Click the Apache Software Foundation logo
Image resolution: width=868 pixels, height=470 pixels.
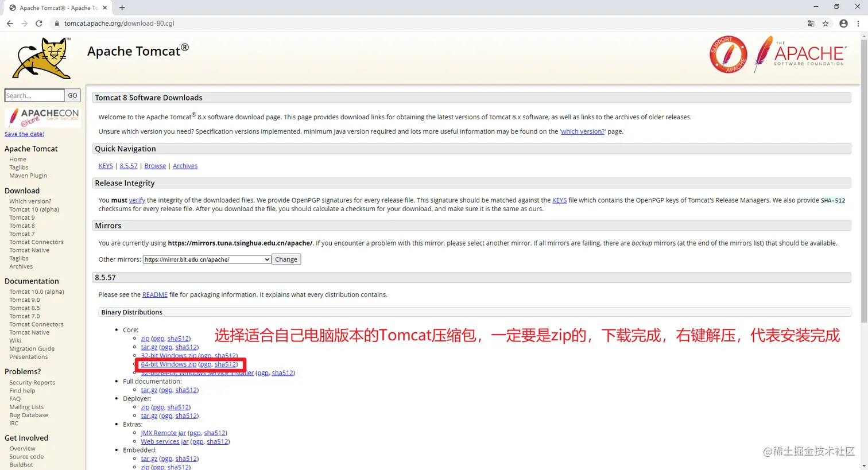point(800,54)
